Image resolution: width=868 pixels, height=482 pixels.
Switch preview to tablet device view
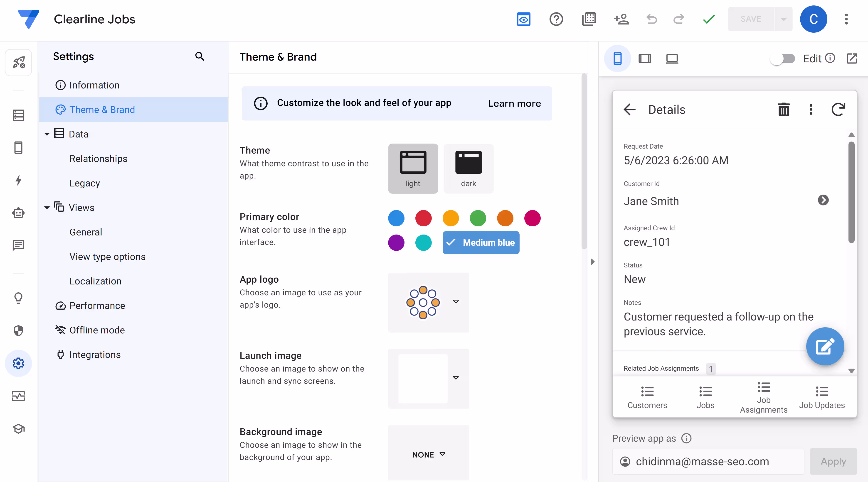(645, 59)
